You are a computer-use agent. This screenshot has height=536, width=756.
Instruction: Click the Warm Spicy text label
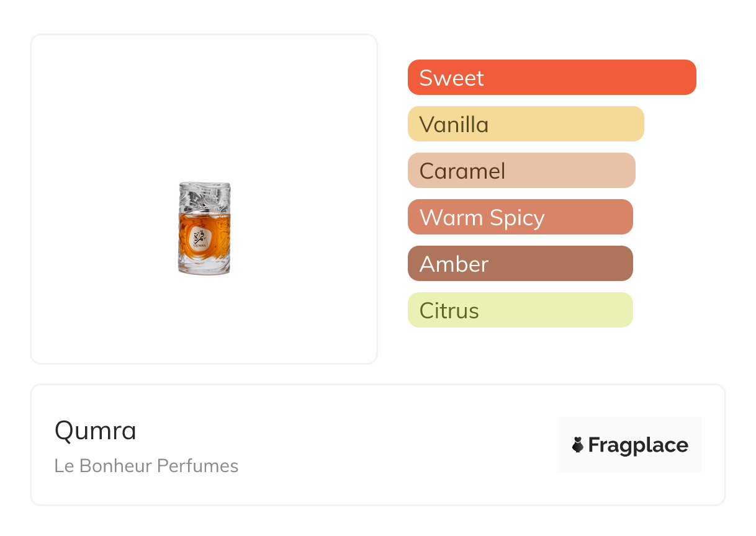pos(482,218)
